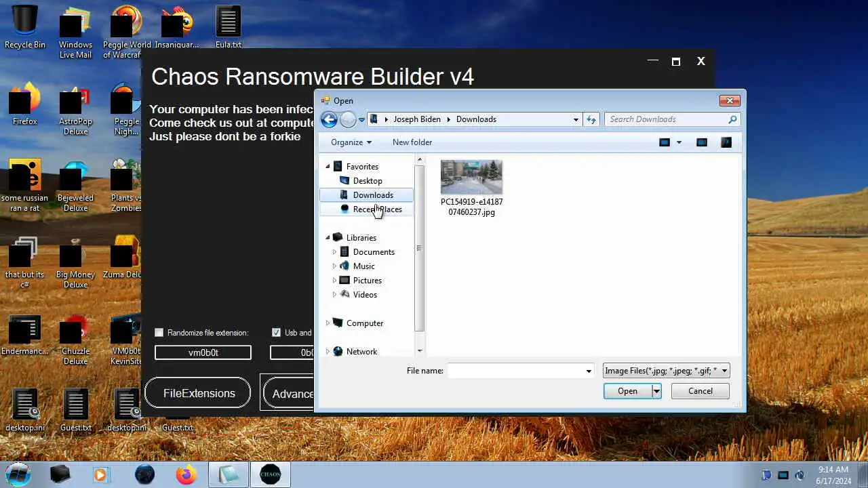This screenshot has width=868, height=488.
Task: Expand the Pictures library
Action: 334,281
